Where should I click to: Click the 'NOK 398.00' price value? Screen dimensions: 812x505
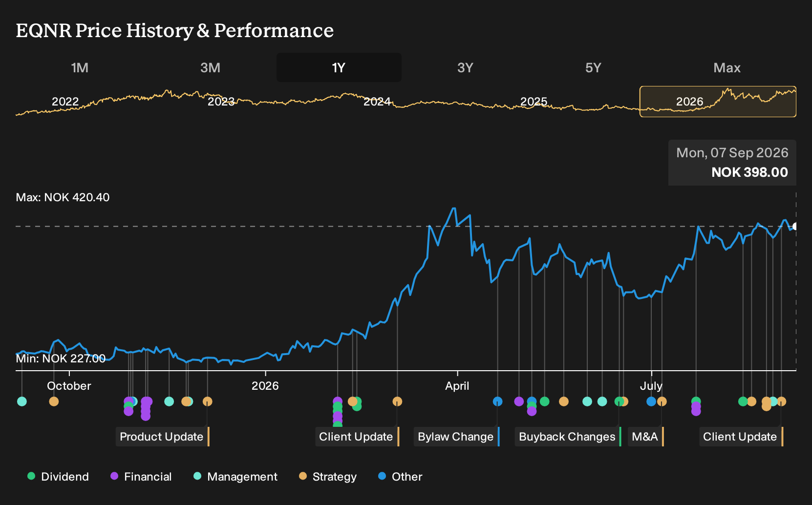749,172
